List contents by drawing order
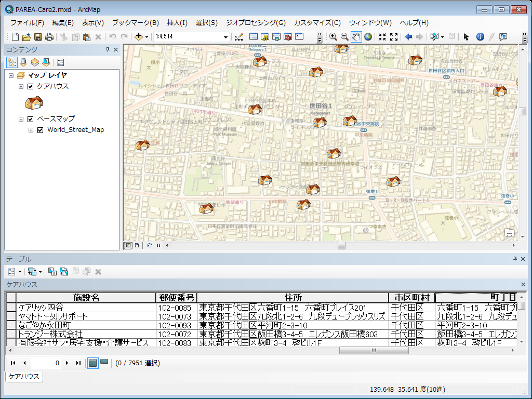This screenshot has width=532, height=399. [12, 62]
